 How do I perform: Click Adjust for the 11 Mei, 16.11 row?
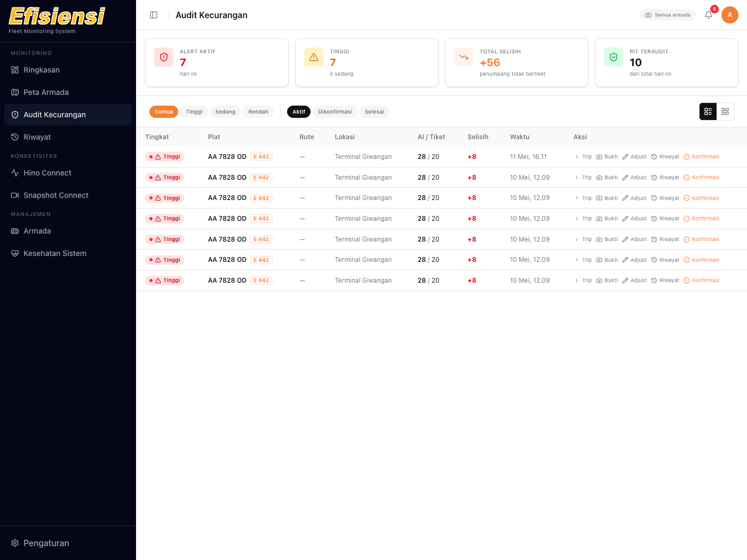tap(634, 157)
